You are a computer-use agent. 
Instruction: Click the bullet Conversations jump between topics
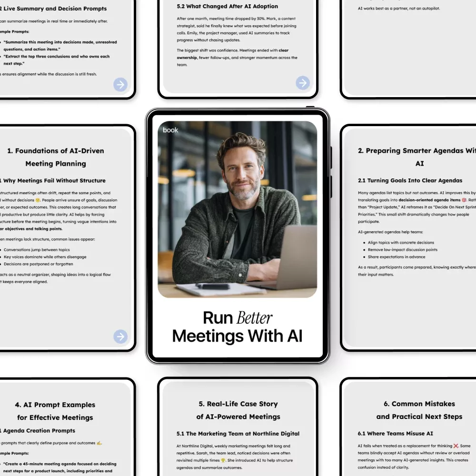[x=37, y=250]
